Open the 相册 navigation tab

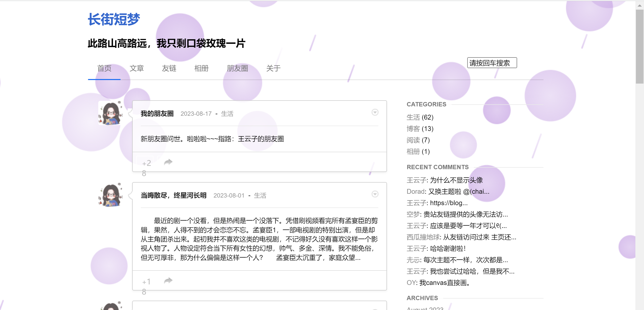[x=202, y=68]
